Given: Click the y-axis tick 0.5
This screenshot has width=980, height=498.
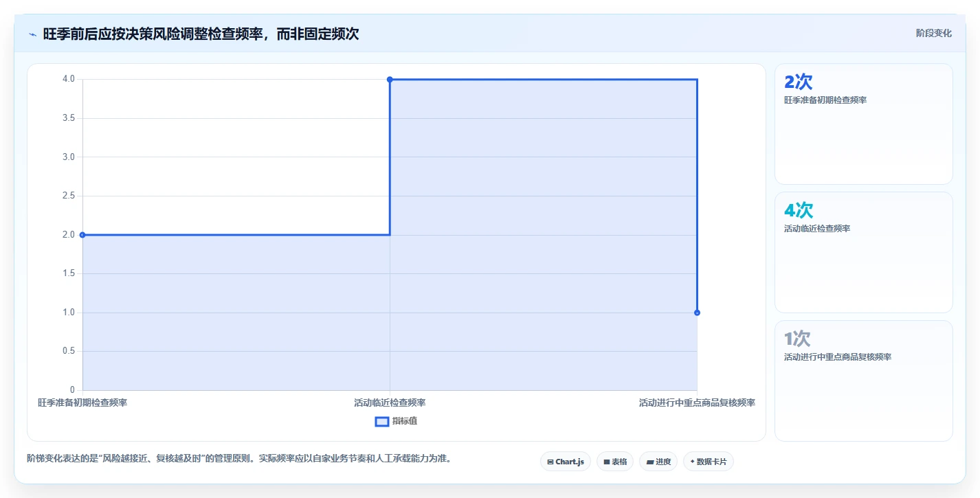Looking at the screenshot, I should [69, 351].
